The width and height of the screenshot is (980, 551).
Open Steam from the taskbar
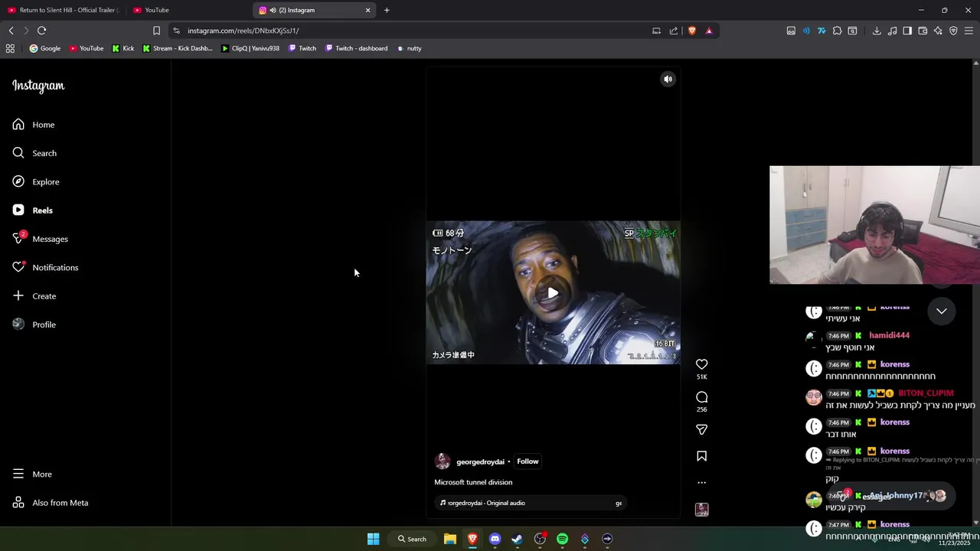point(517,539)
